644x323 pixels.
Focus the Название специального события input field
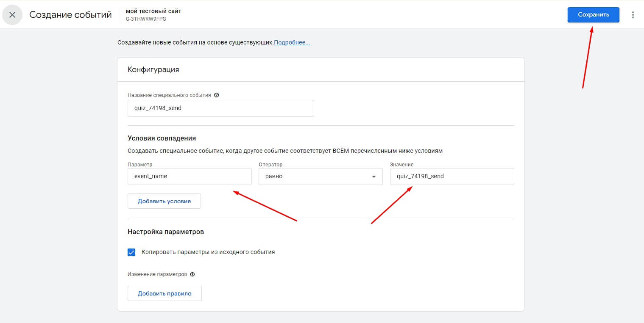pos(220,108)
